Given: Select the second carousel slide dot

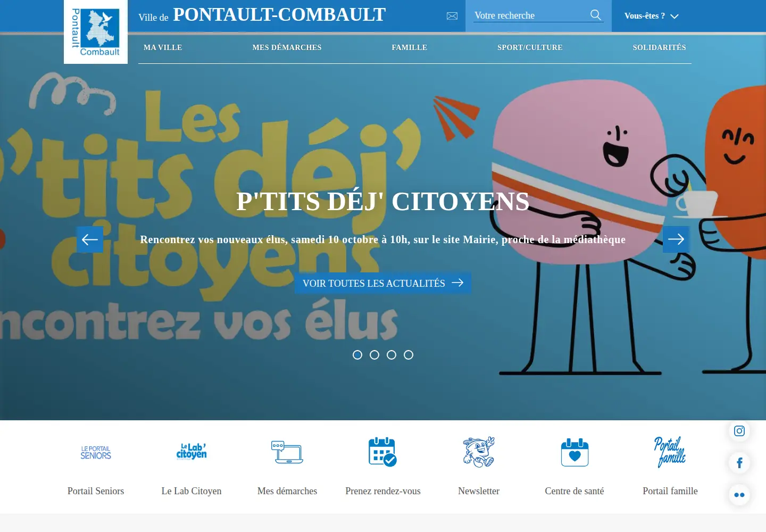Looking at the screenshot, I should [x=374, y=355].
